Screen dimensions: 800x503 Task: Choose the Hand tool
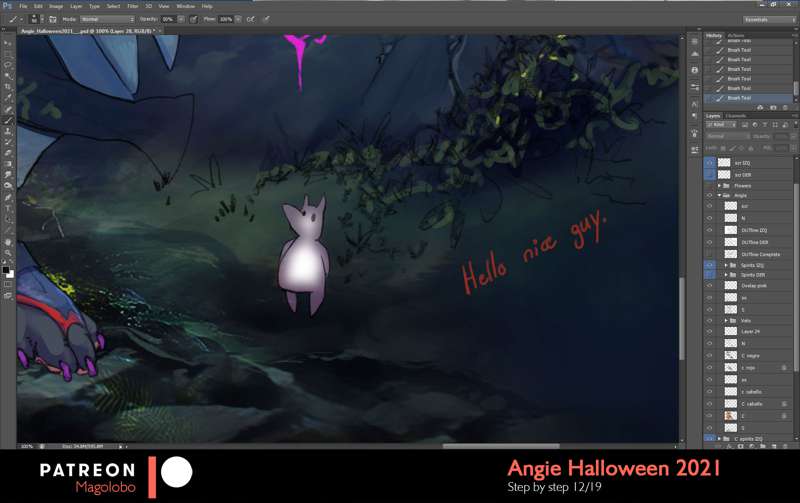8,241
